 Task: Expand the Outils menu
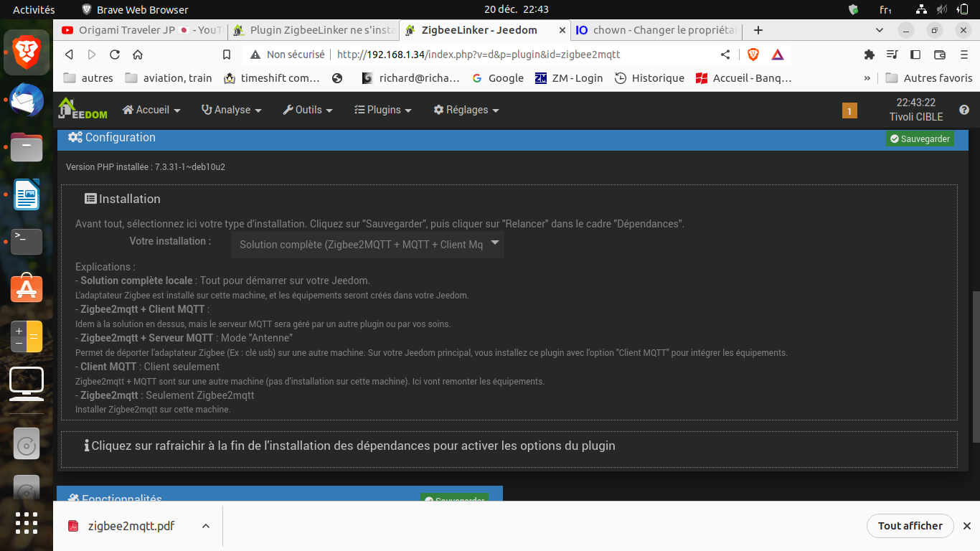click(x=308, y=110)
